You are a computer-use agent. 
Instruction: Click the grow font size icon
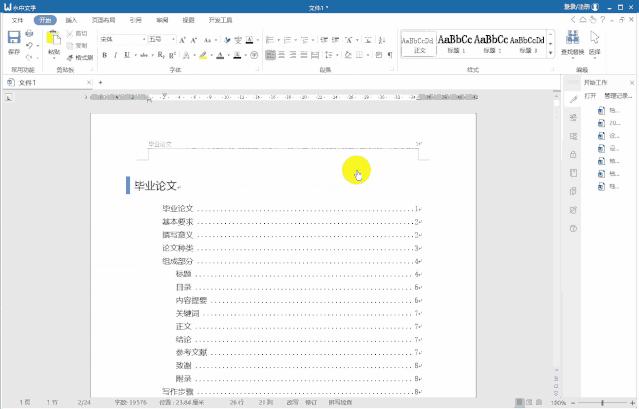(182, 40)
